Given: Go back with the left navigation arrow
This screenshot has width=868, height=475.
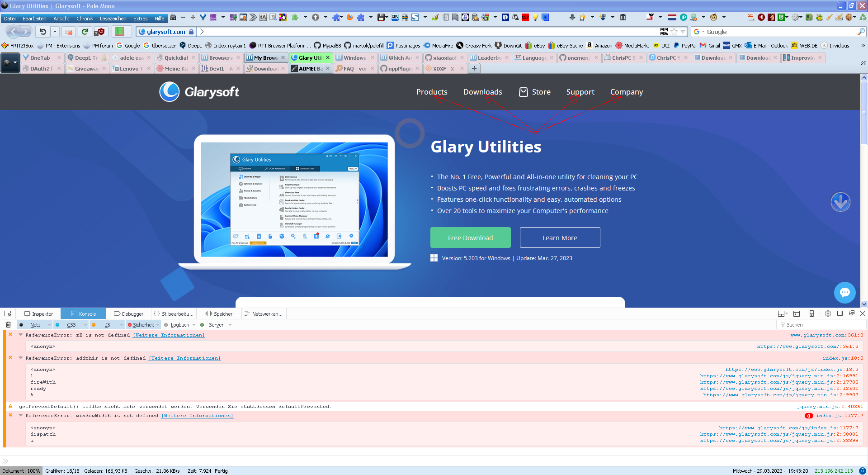Looking at the screenshot, I should [x=13, y=32].
